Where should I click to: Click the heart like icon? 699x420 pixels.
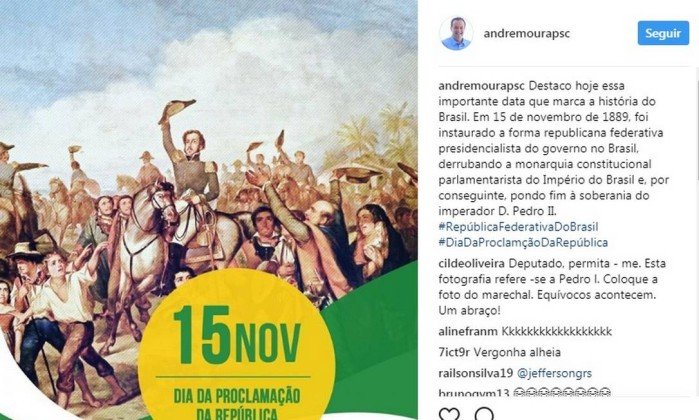(449, 414)
